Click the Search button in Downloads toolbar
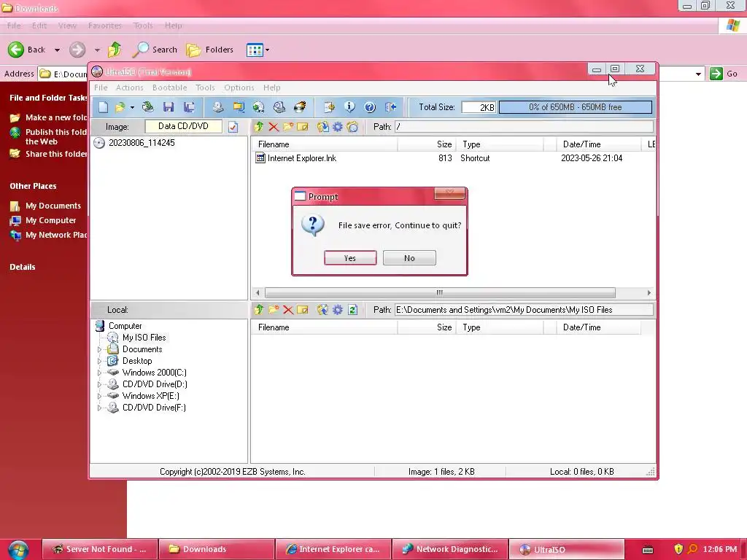747x560 pixels. click(155, 50)
